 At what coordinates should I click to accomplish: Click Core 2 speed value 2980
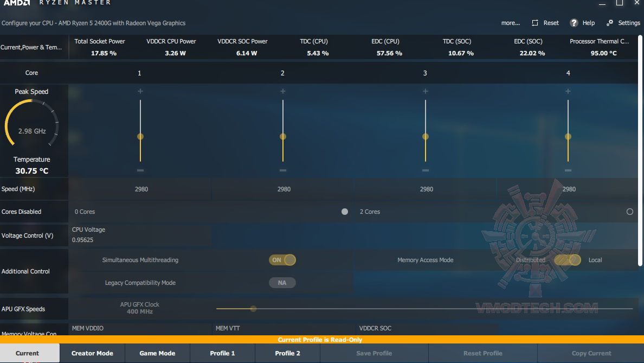click(284, 189)
